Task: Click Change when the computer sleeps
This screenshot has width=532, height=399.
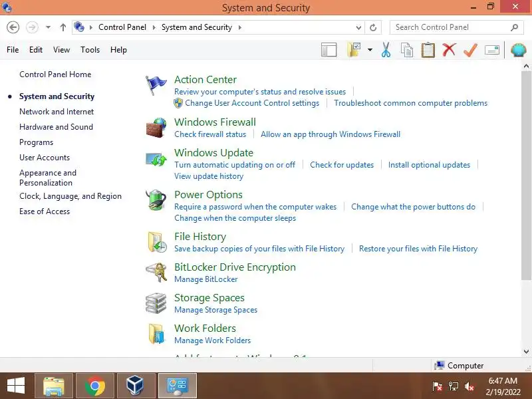Action: click(235, 218)
